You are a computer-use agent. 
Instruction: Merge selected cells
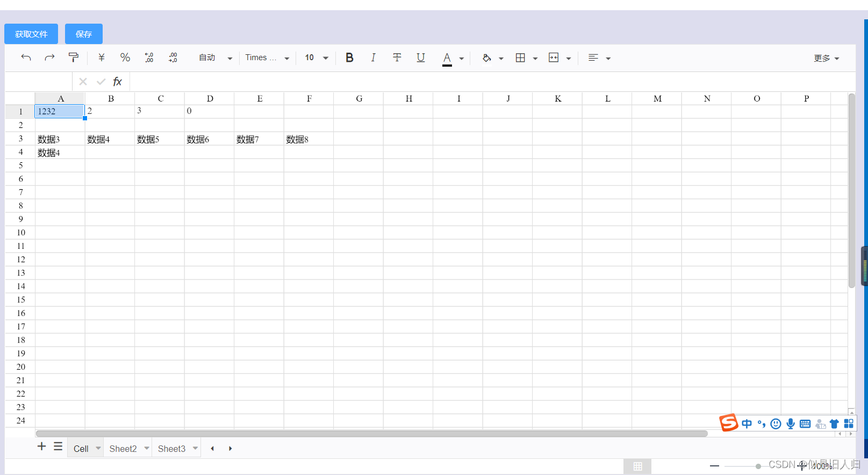tap(554, 57)
